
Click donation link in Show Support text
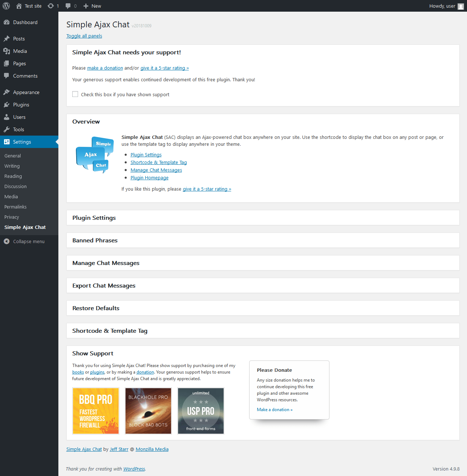[x=145, y=372]
